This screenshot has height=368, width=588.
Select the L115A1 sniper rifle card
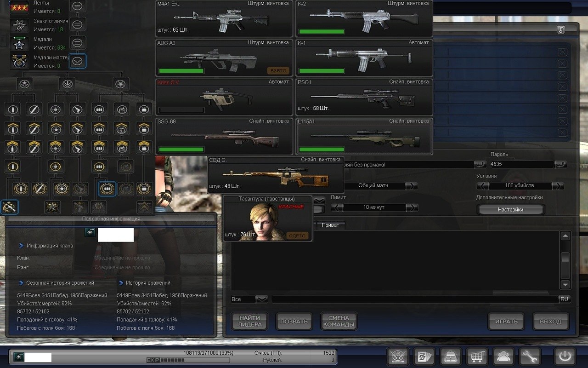364,136
